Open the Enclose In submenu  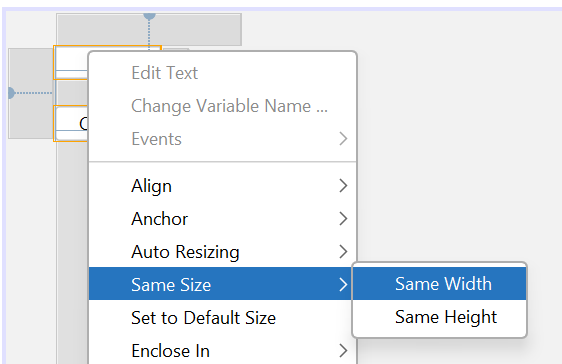(x=223, y=351)
